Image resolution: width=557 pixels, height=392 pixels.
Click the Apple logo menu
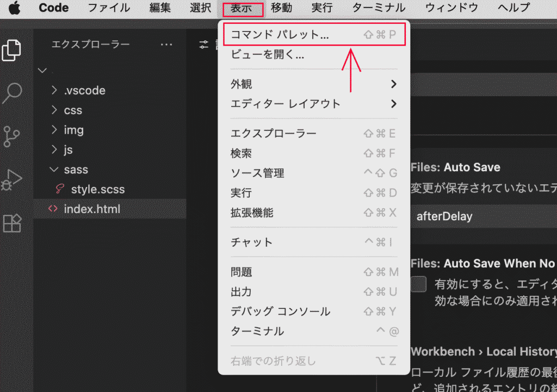coord(14,8)
